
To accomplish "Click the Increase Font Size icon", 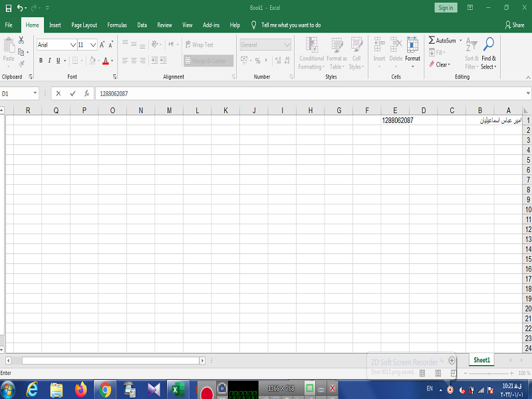I will 102,45.
